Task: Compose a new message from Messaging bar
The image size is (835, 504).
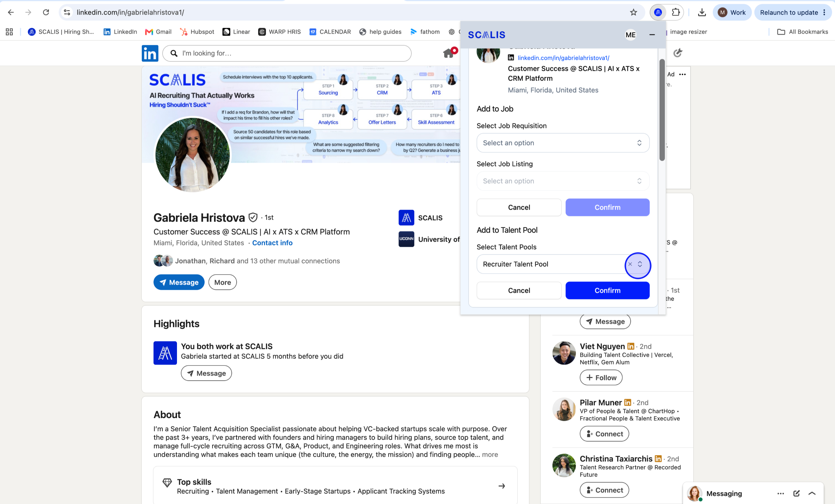Action: tap(796, 494)
